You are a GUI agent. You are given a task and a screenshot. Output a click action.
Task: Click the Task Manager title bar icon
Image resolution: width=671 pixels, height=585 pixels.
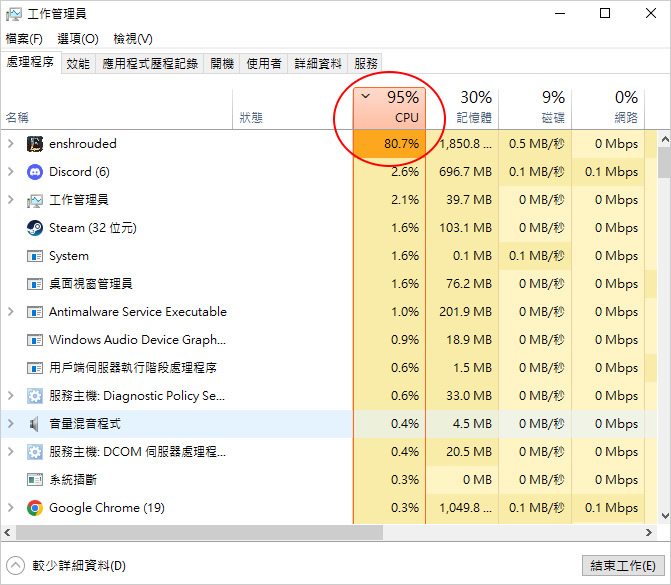13,14
